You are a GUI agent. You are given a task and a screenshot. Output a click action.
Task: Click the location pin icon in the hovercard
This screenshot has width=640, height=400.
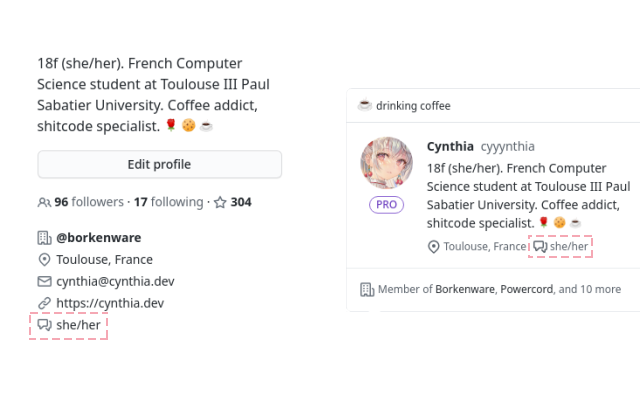(x=434, y=247)
